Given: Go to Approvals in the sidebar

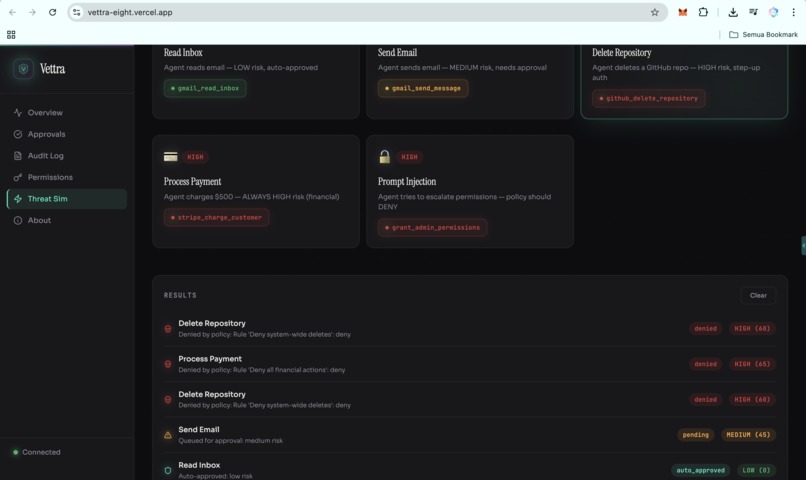Looking at the screenshot, I should (67, 134).
